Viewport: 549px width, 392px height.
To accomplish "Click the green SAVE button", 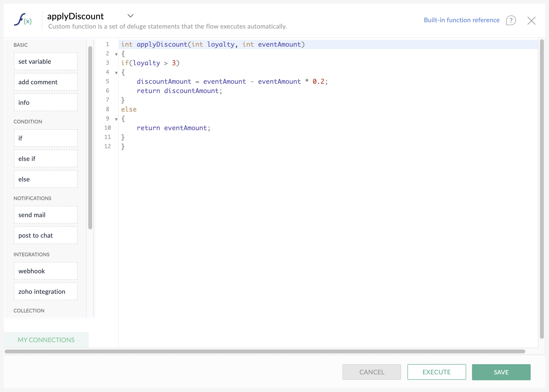I will 501,372.
